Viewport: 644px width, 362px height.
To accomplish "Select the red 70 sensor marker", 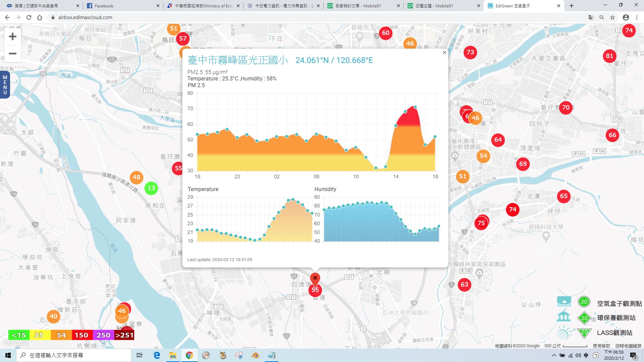I will [566, 108].
